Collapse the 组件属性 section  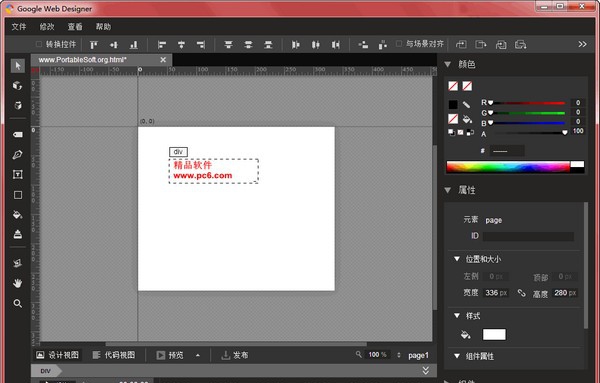[457, 356]
